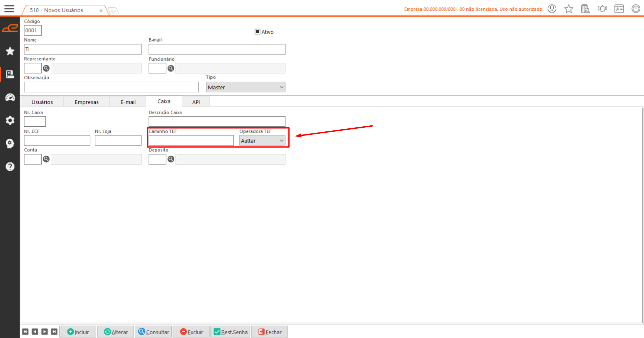Viewport: 644px width, 338px height.
Task: Switch to the Empresas tab
Action: click(87, 102)
